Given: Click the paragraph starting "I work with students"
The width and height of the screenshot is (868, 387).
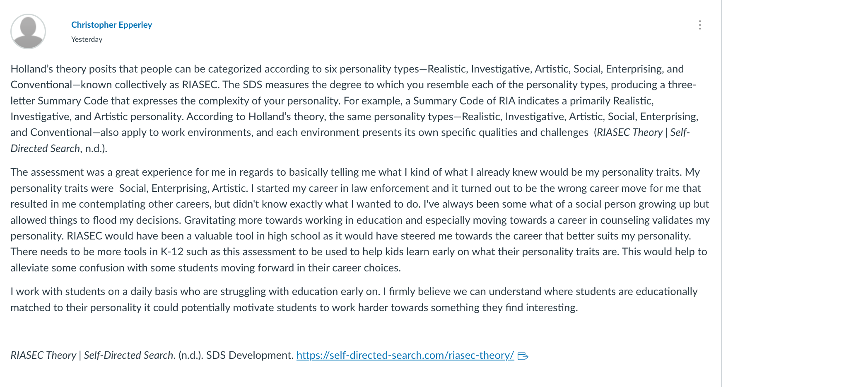Looking at the screenshot, I should pyautogui.click(x=354, y=300).
